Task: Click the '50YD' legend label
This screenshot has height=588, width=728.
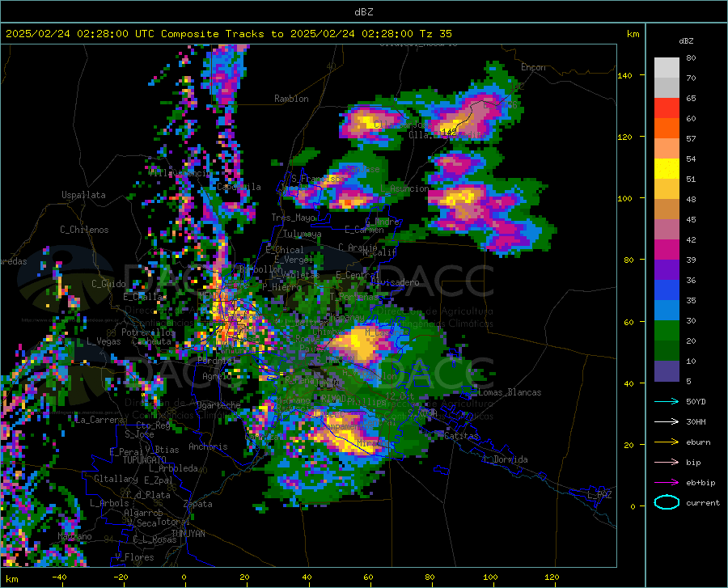Action: point(696,401)
